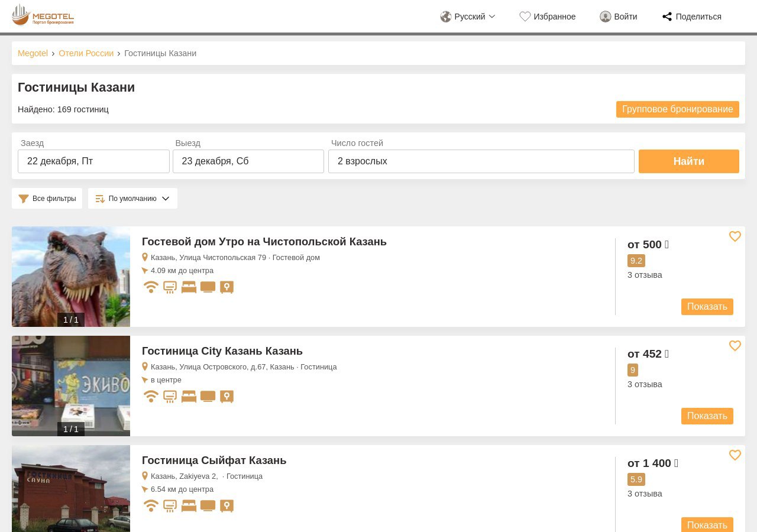Click the Войти user account icon
The image size is (757, 532).
click(605, 17)
